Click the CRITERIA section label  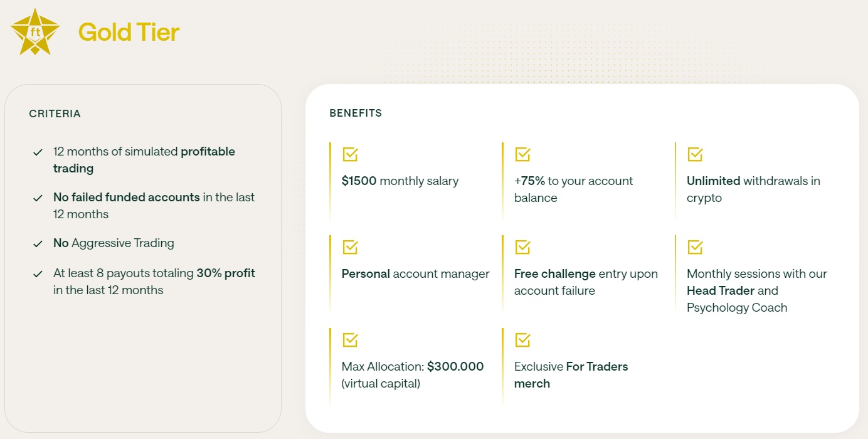[x=55, y=114]
